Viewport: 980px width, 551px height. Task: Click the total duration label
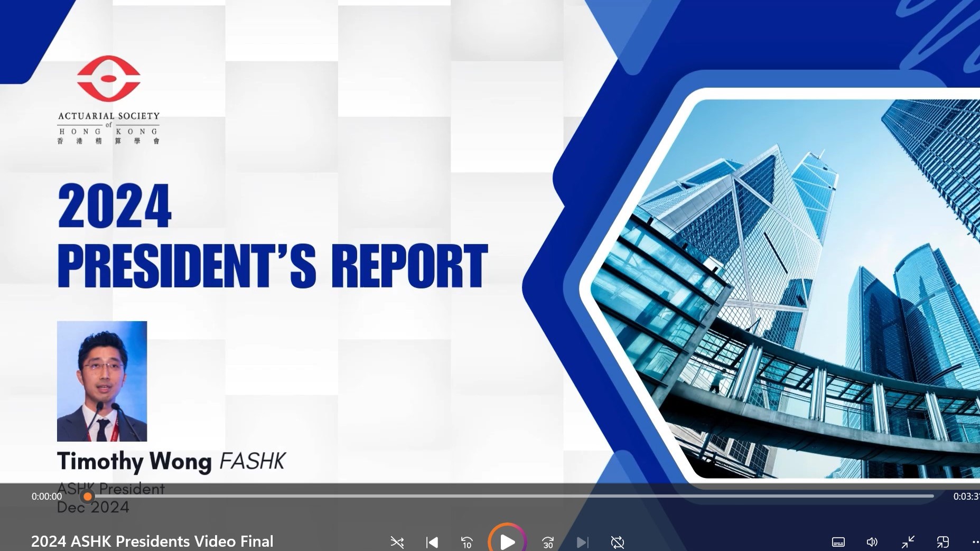[966, 497]
